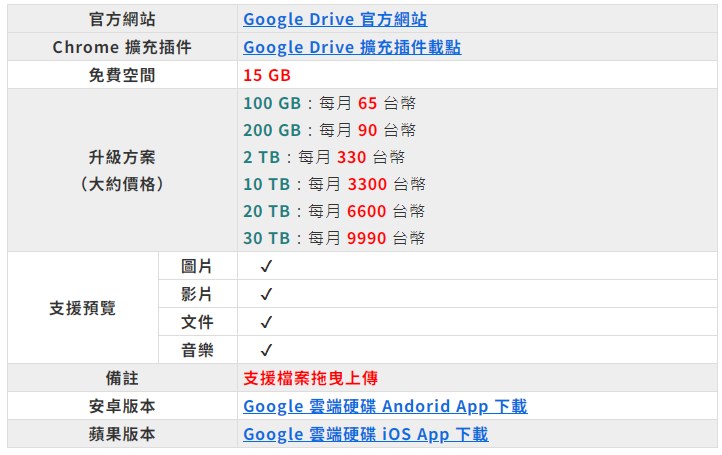
Task: Click the red 支援檔案拖曳上傳 note text
Action: click(x=310, y=379)
